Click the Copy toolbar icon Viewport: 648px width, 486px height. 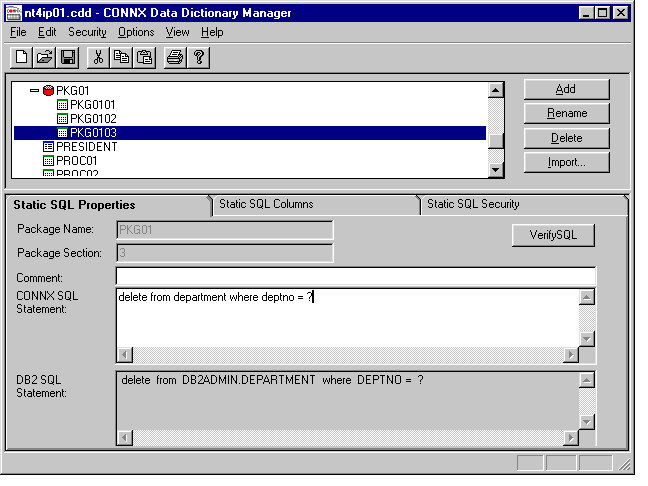tap(121, 57)
